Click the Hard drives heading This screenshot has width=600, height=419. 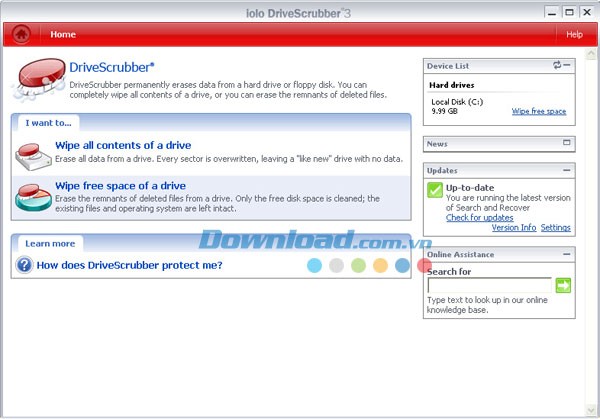(x=452, y=85)
